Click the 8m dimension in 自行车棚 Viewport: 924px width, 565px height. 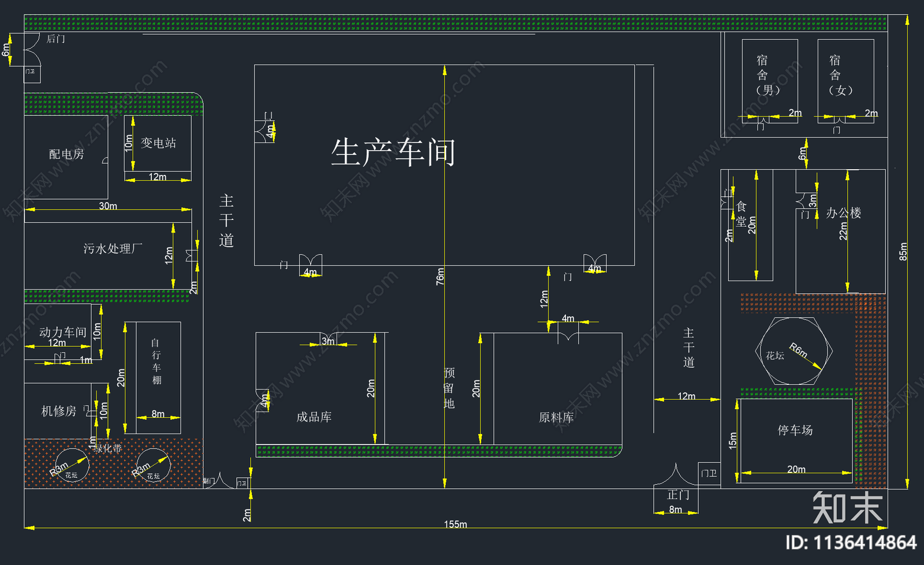point(158,414)
